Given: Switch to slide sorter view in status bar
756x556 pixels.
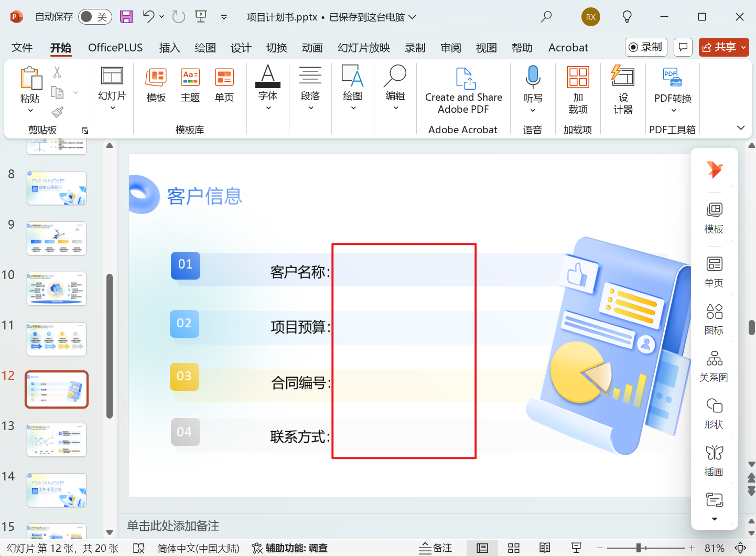Looking at the screenshot, I should [x=513, y=547].
